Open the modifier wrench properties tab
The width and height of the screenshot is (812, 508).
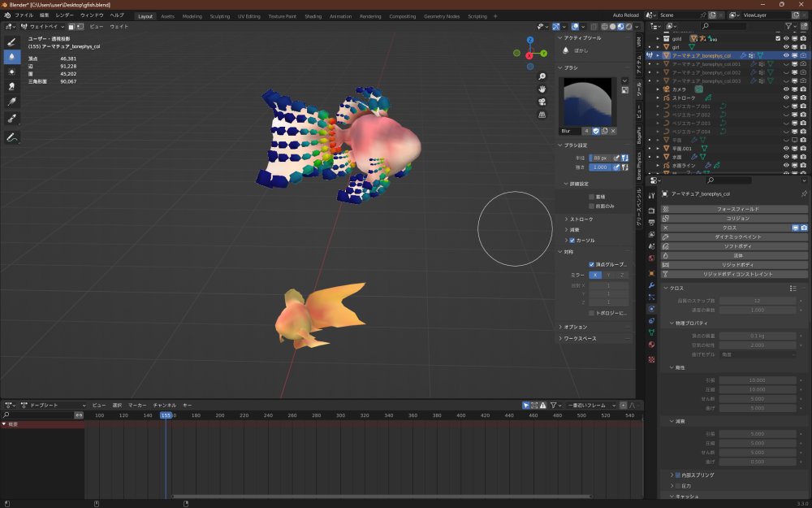point(651,285)
